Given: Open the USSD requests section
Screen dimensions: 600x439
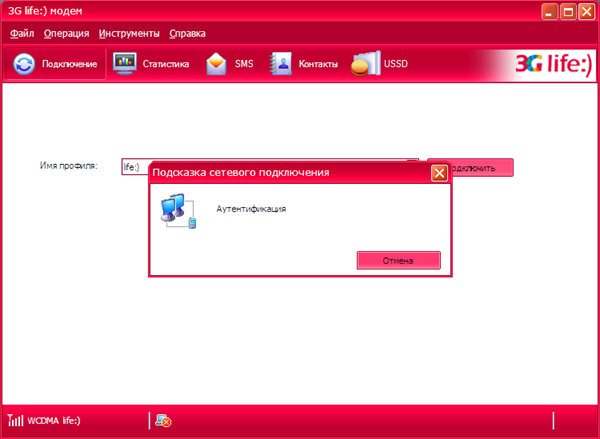Looking at the screenshot, I should click(381, 65).
